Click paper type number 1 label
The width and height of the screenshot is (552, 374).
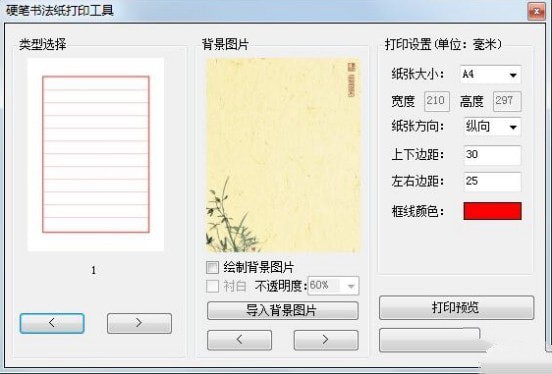94,270
